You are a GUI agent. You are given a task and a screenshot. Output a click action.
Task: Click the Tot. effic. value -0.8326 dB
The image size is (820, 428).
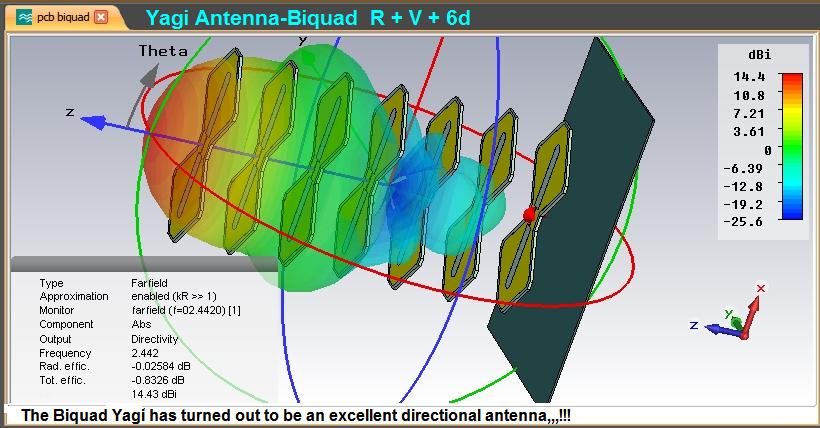158,380
